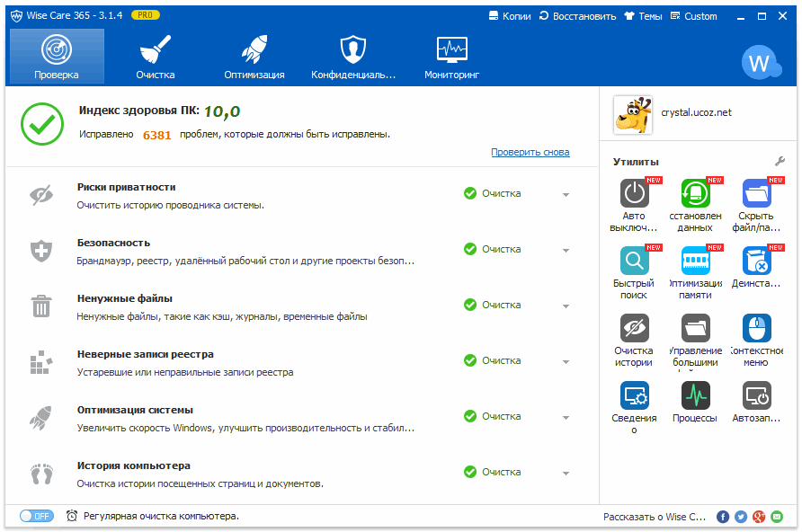This screenshot has width=802, height=532.
Task: Click the Утилиты panel heading
Action: pyautogui.click(x=636, y=162)
